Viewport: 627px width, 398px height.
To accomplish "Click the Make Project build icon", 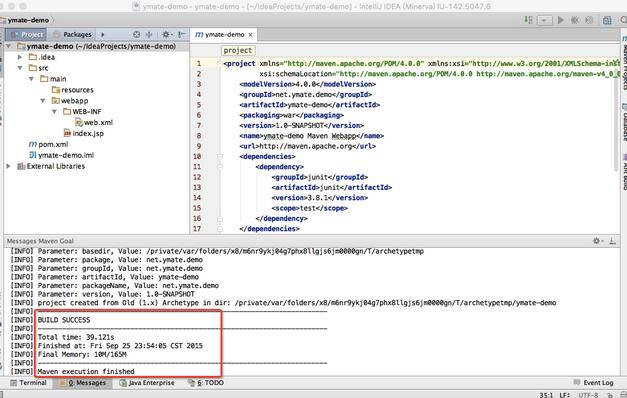I will pyautogui.click(x=529, y=20).
